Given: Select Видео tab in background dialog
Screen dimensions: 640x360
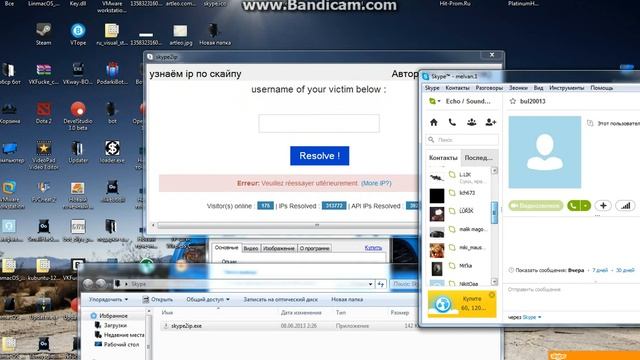Looking at the screenshot, I should tap(251, 248).
